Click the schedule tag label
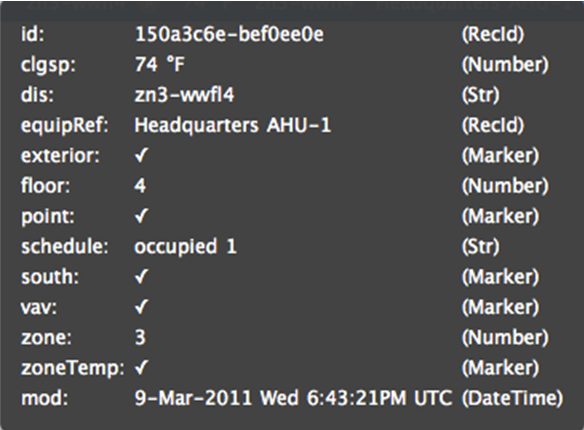This screenshot has height=430, width=584. (64, 246)
